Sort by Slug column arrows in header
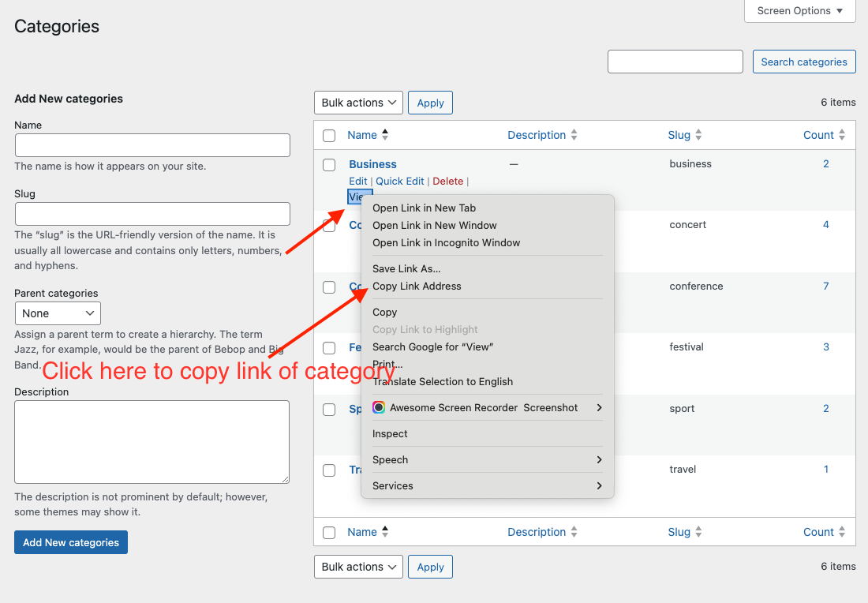The image size is (868, 603). coord(698,135)
